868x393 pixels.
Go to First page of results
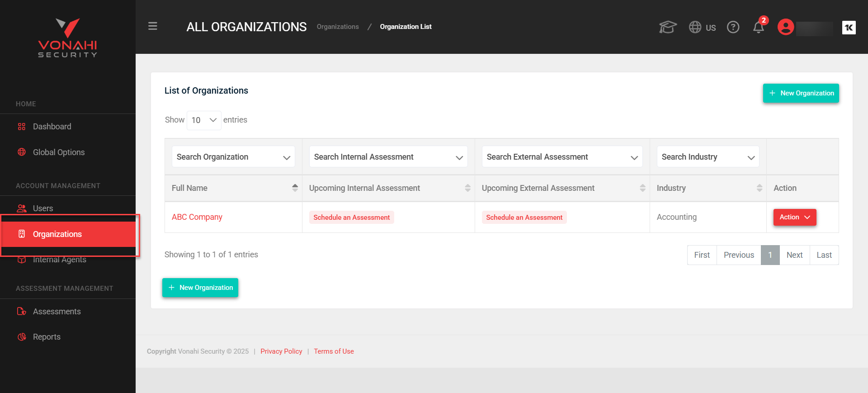click(702, 255)
